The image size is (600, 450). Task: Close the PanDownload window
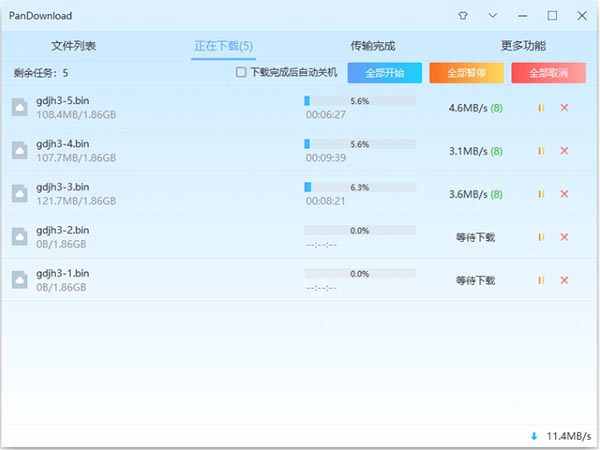(582, 16)
